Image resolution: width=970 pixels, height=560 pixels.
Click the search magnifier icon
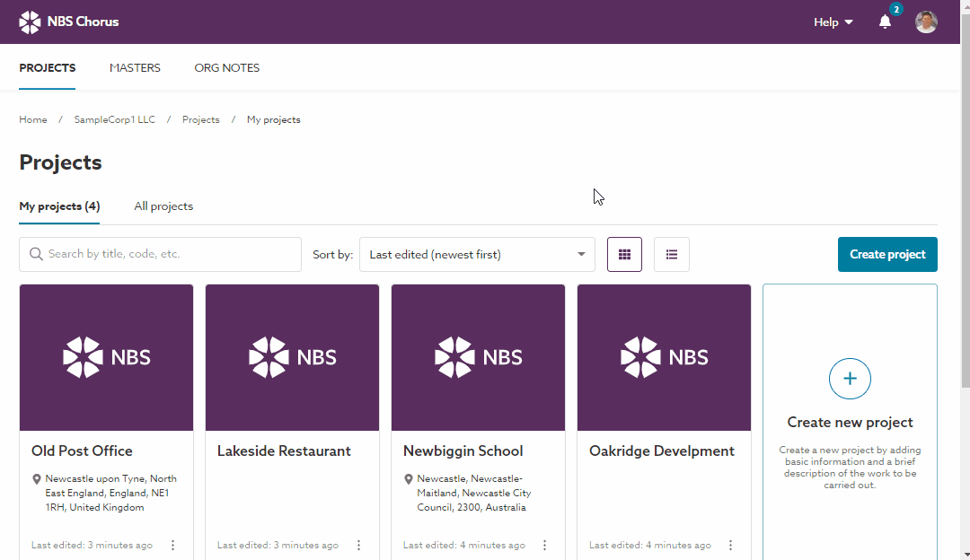pyautogui.click(x=36, y=254)
